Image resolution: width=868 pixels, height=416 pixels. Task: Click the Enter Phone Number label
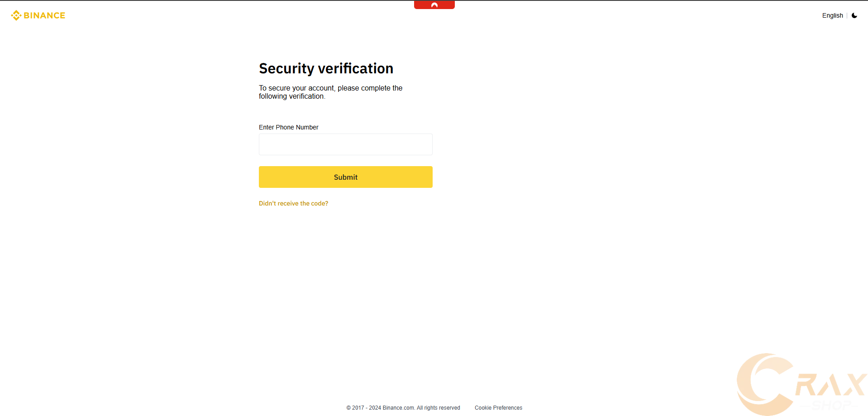(x=288, y=127)
